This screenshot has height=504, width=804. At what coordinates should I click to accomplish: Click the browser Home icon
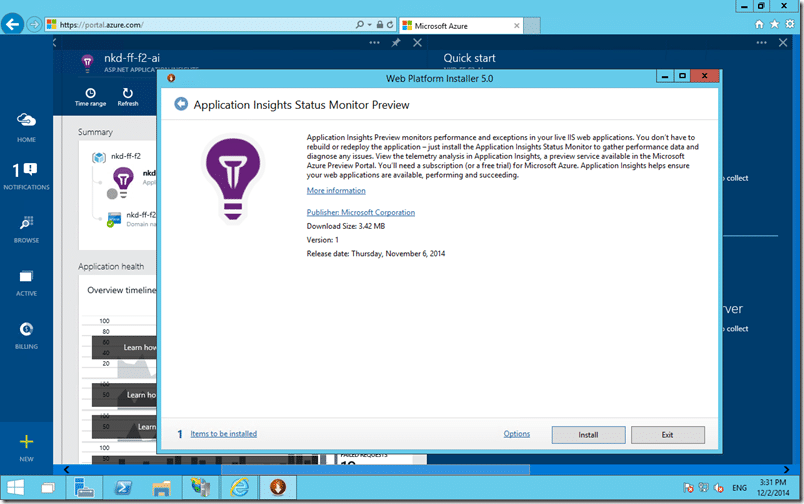click(x=759, y=24)
